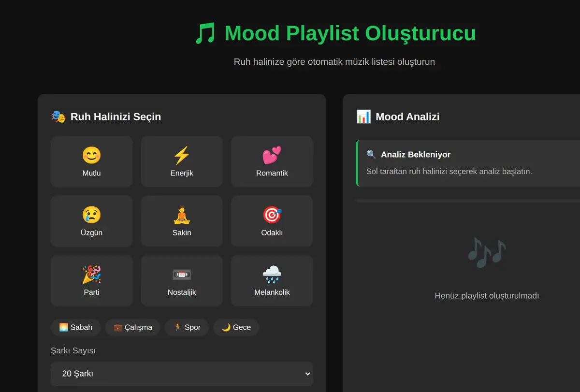Choose the Enerjik mood card
The width and height of the screenshot is (580, 392).
[182, 161]
